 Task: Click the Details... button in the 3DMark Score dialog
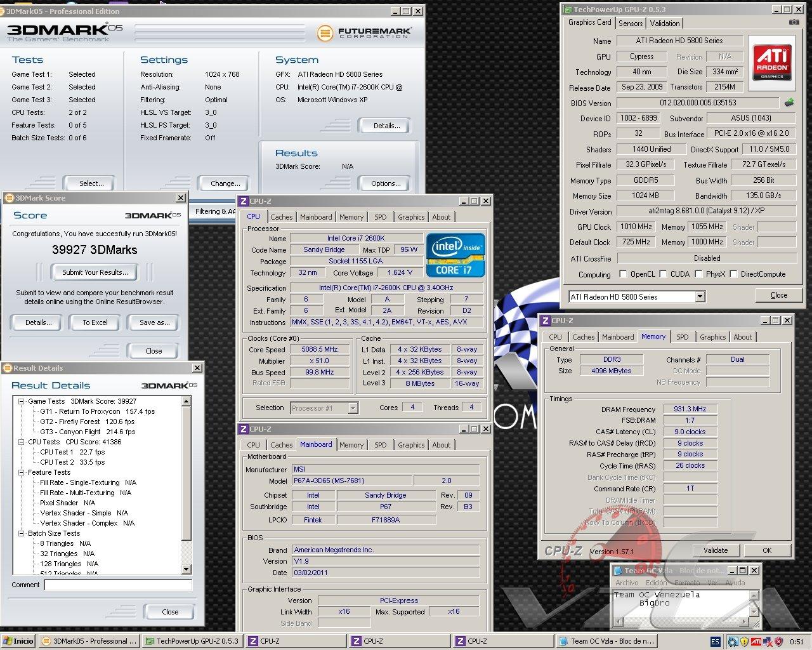pyautogui.click(x=38, y=322)
